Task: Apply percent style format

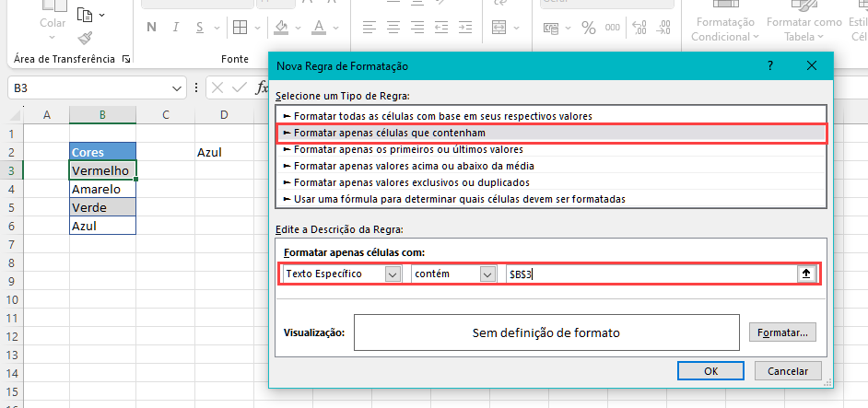Action: (589, 28)
